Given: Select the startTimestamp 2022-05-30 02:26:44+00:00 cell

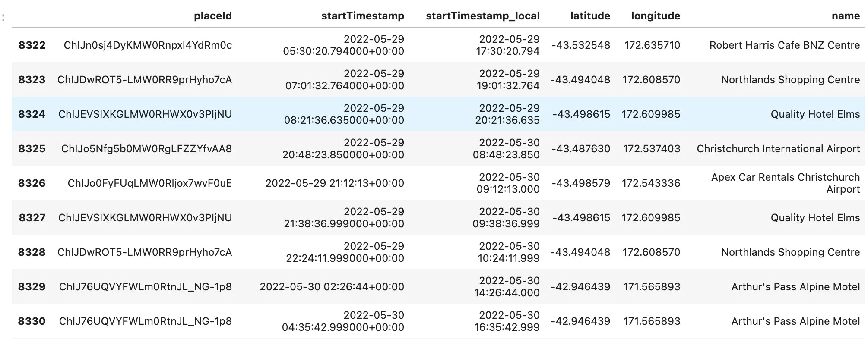Looking at the screenshot, I should click(x=332, y=287).
